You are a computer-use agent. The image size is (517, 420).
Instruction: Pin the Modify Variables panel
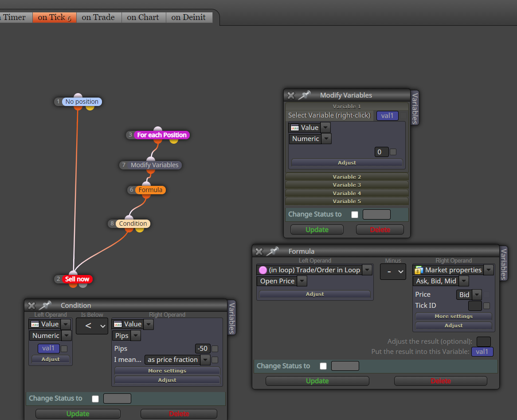305,95
